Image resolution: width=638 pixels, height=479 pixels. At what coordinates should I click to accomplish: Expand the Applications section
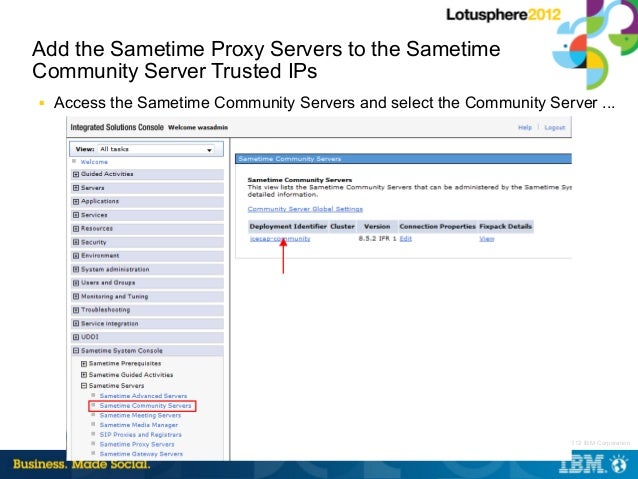coord(76,201)
